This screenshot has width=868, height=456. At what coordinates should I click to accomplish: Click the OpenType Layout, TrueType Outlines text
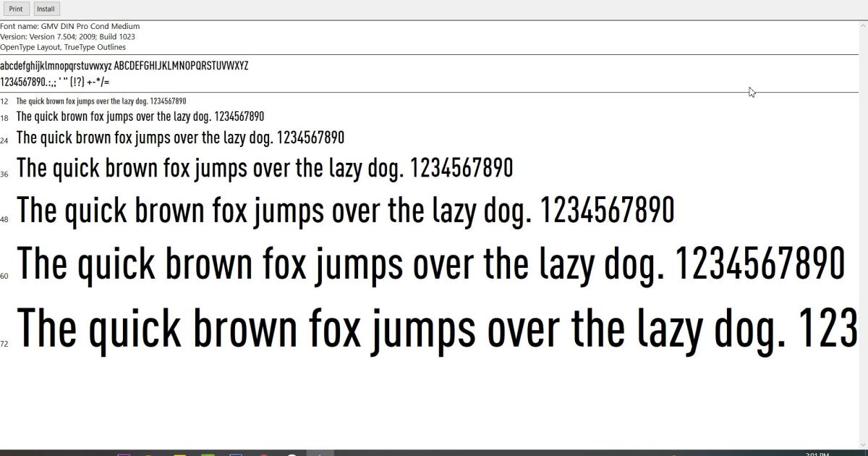(63, 46)
